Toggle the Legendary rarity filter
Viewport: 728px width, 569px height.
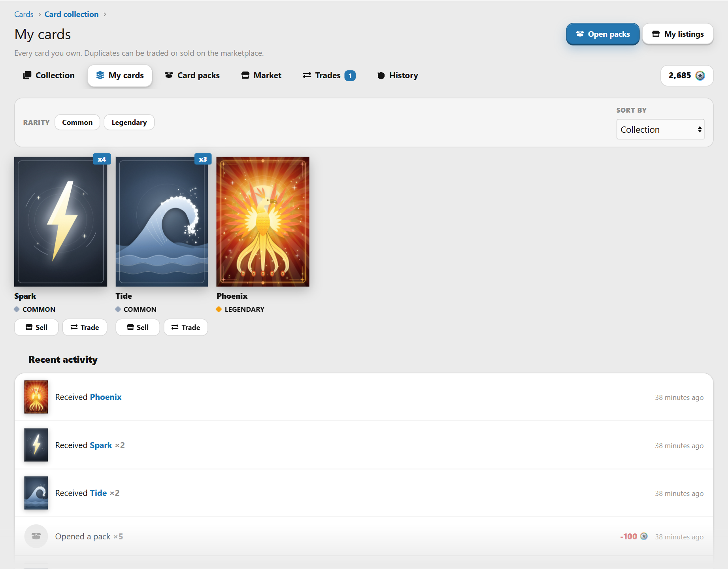[129, 122]
